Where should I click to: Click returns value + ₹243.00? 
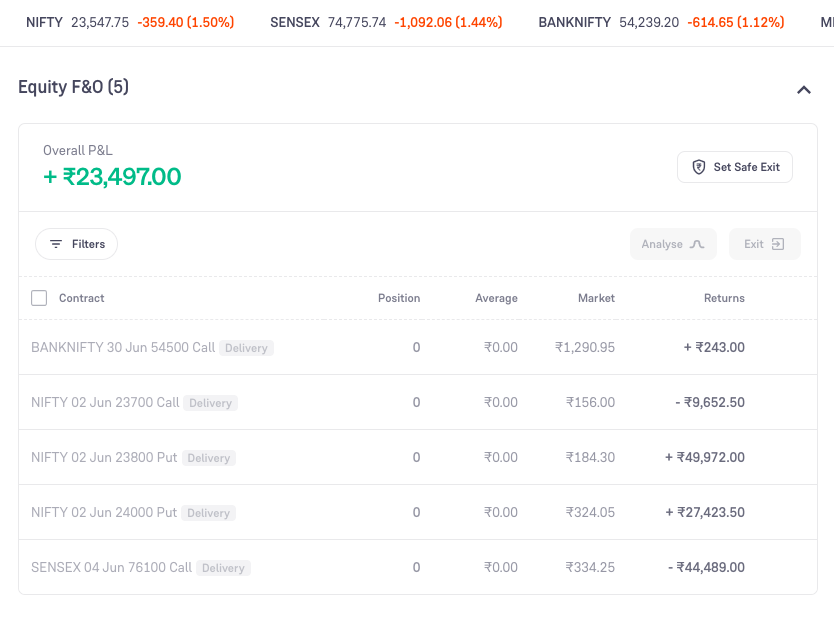click(714, 347)
